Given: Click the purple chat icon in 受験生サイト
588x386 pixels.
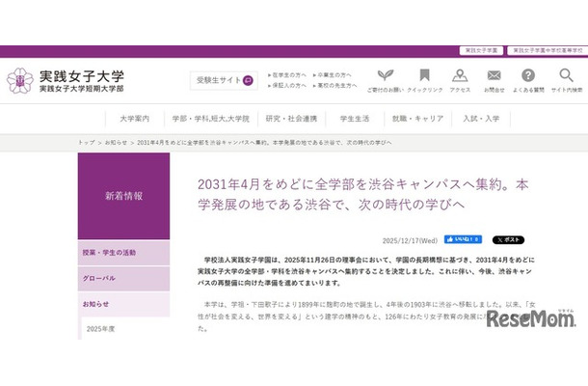Looking at the screenshot, I should click(x=248, y=80).
